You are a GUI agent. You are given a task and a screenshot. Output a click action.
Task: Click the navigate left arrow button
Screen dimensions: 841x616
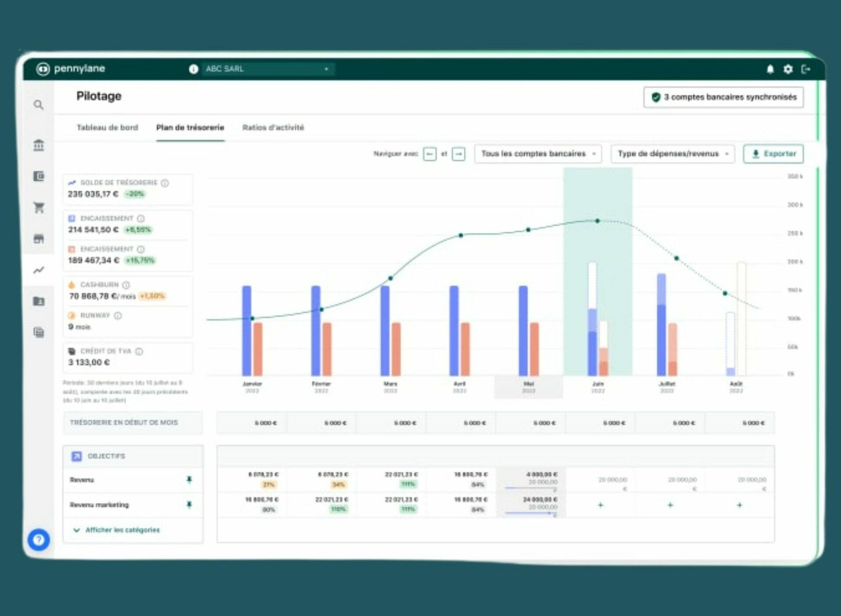click(429, 154)
